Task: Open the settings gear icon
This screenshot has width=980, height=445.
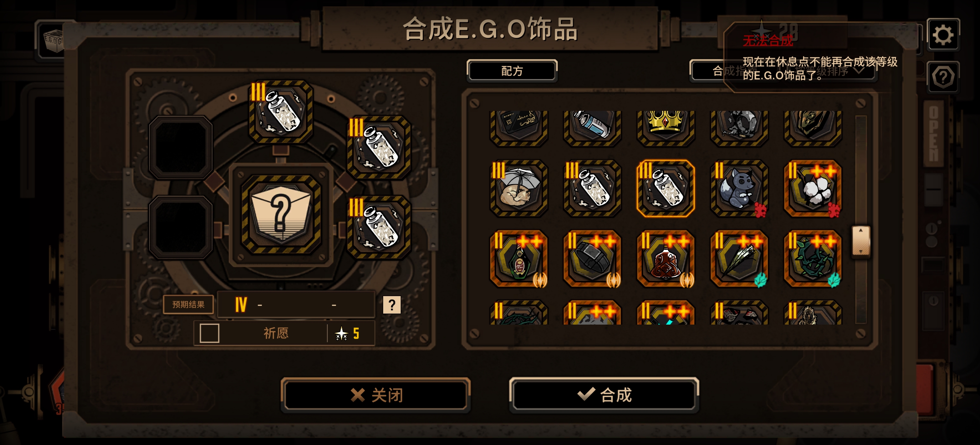Action: [943, 35]
